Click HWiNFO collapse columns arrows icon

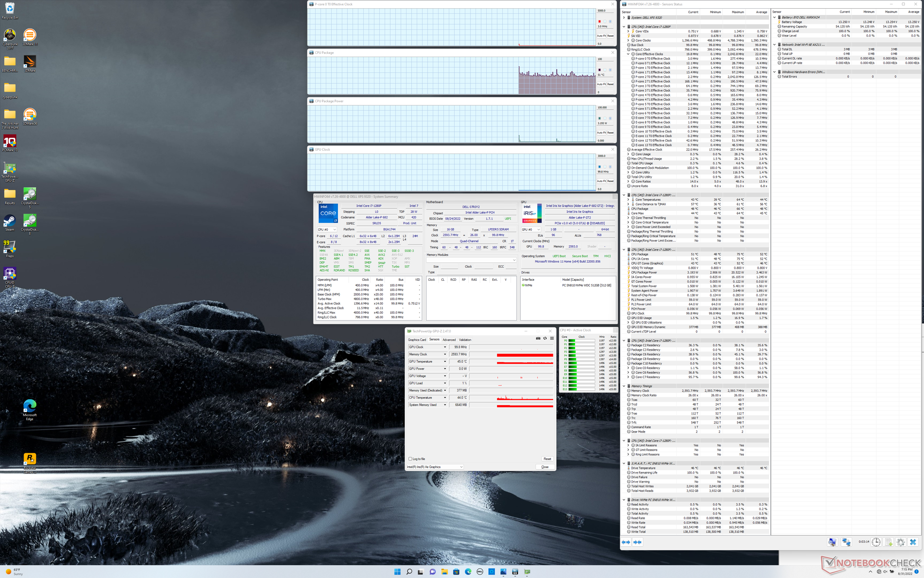637,542
